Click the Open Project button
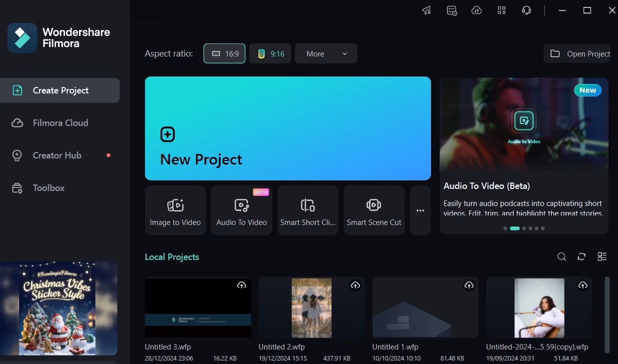This screenshot has width=618, height=364. pyautogui.click(x=577, y=53)
